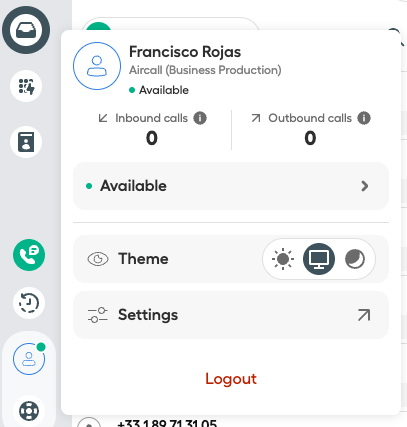Click Francisco Rojas large profile avatar
The height and width of the screenshot is (427, 407).
coord(97,66)
